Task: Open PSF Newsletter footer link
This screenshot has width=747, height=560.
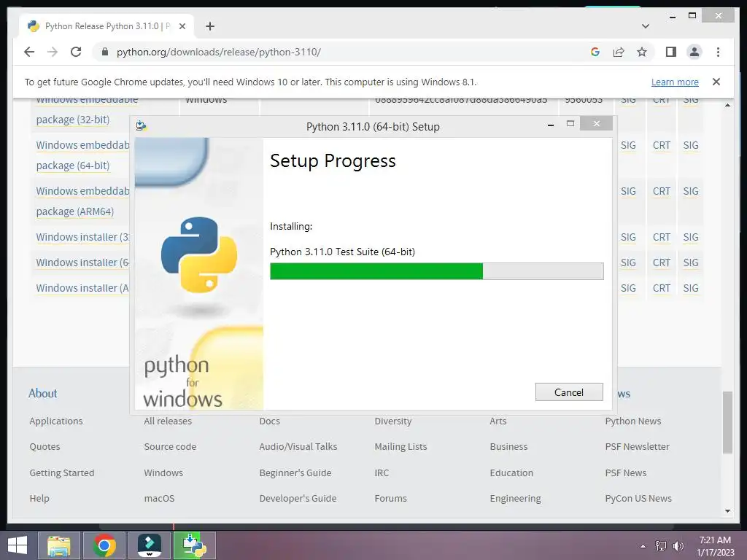Action: pyautogui.click(x=637, y=447)
